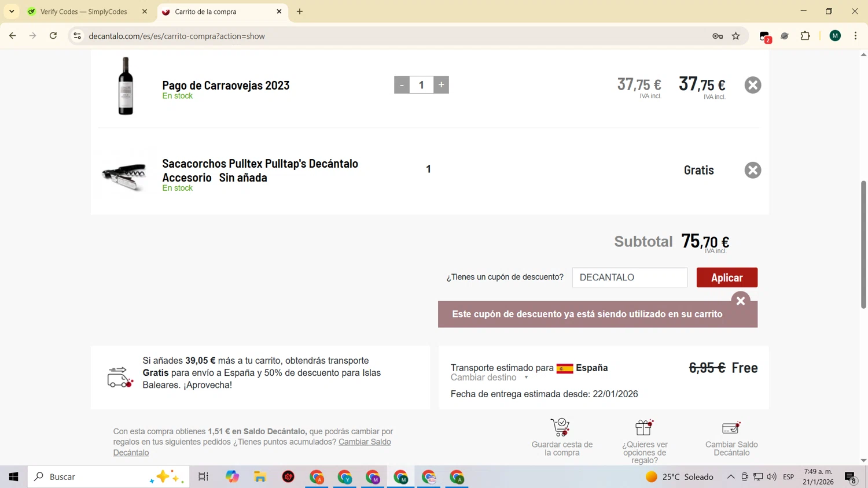868x488 pixels.
Task: Apply the discount coupon with Aplicar
Action: pyautogui.click(x=727, y=278)
